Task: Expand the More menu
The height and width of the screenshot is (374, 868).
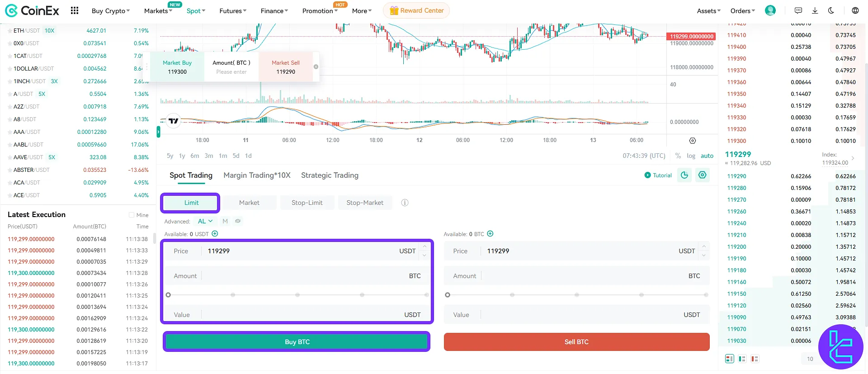Action: [x=362, y=11]
